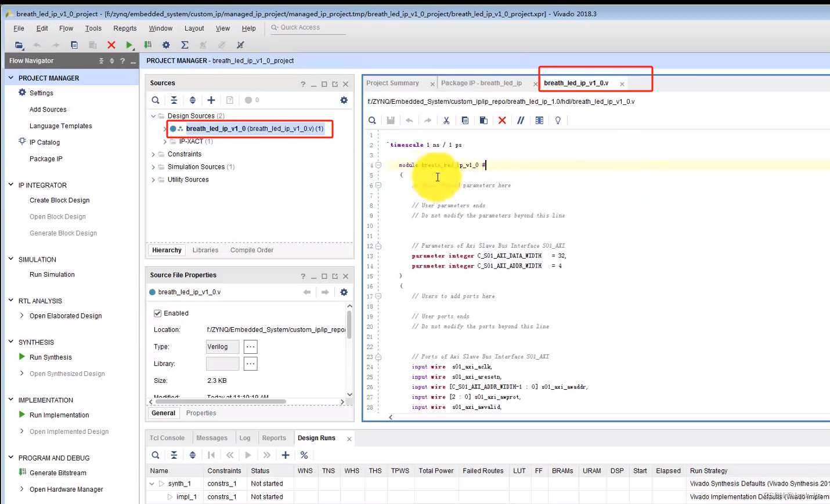
Task: Switch to Libraries tab in Sources
Action: (205, 251)
